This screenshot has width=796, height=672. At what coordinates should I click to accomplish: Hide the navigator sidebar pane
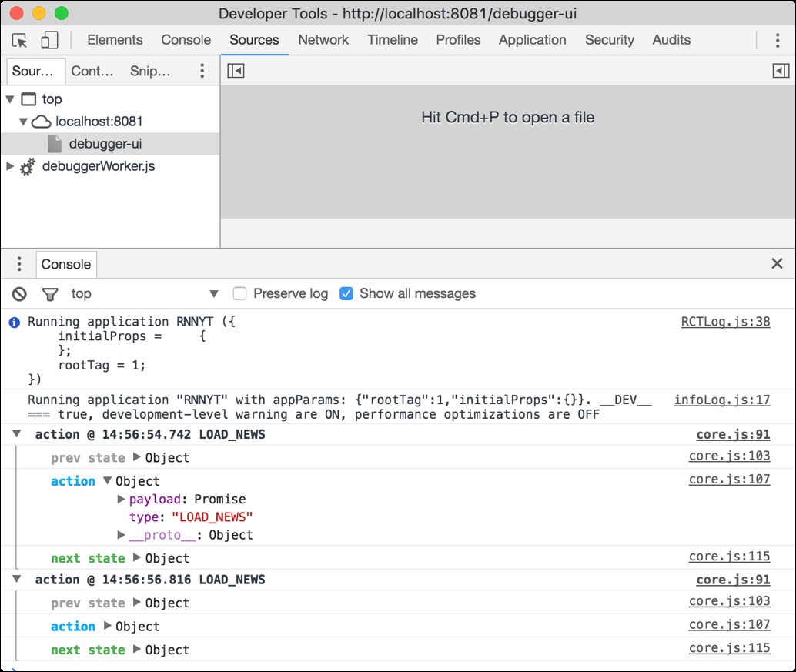(236, 71)
